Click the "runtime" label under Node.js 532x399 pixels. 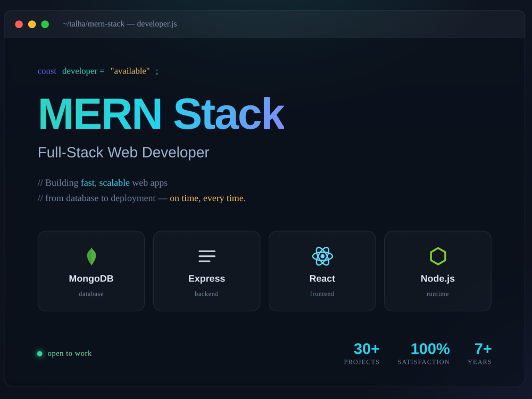[x=438, y=294]
